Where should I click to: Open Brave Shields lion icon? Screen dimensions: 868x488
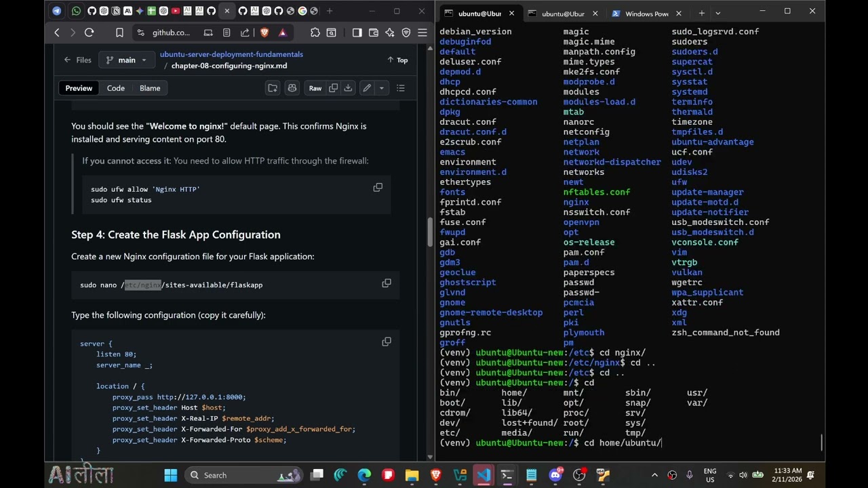click(264, 33)
